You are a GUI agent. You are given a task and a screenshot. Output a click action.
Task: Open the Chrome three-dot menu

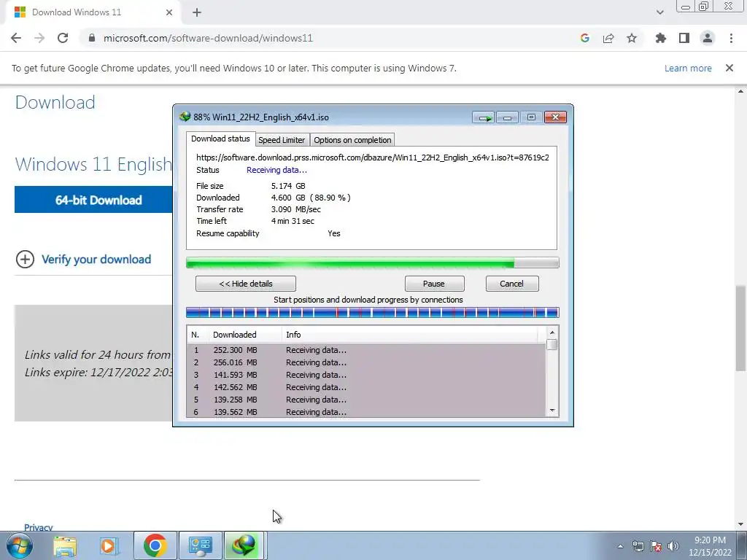[731, 38]
